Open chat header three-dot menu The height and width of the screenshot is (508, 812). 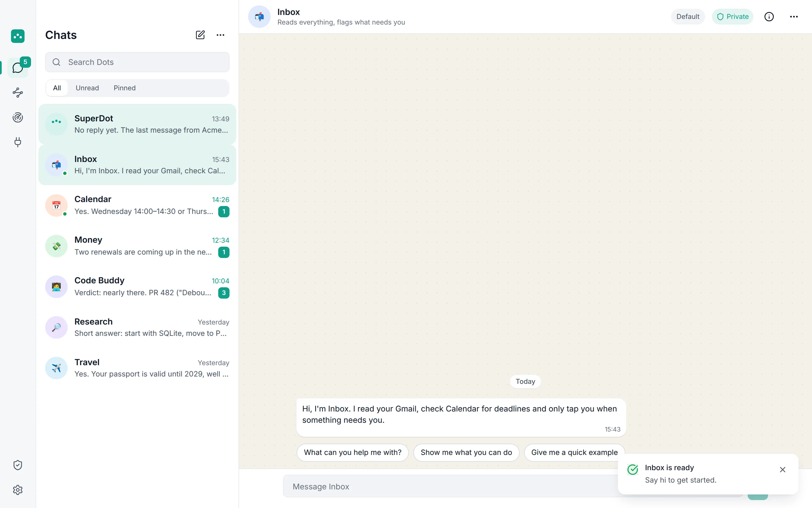[x=794, y=16]
